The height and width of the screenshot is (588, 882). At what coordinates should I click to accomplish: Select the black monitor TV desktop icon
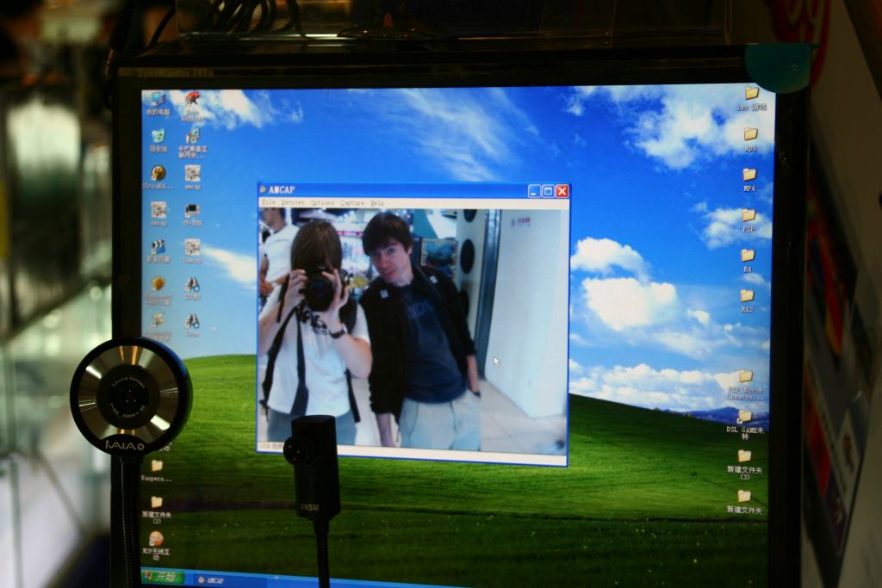pos(192,214)
